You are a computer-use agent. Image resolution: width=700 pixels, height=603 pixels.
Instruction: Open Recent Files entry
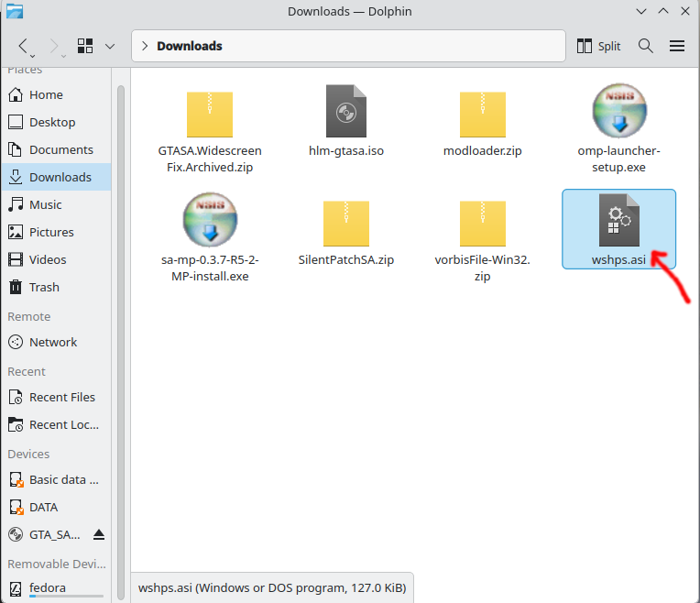(x=56, y=397)
